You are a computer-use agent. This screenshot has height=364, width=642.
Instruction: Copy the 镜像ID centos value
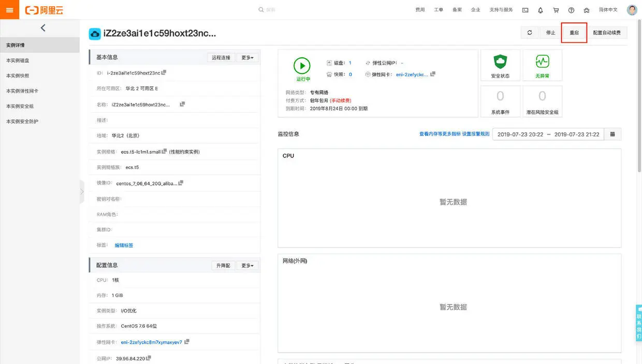click(x=181, y=183)
